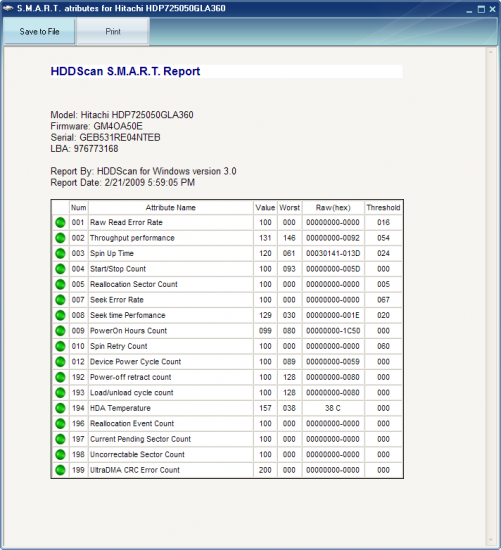Image resolution: width=501 pixels, height=550 pixels.
Task: Select the Load/unload cycle count name cell
Action: pyautogui.click(x=171, y=393)
